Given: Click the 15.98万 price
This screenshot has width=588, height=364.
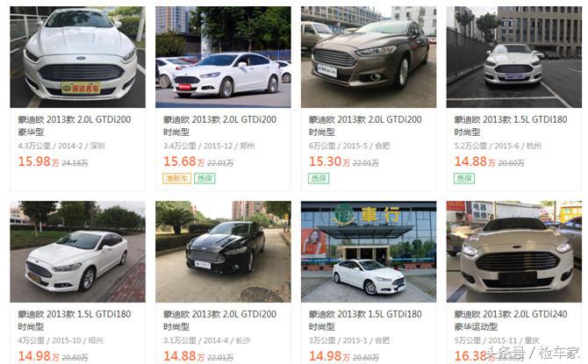Looking at the screenshot, I should (39, 161).
